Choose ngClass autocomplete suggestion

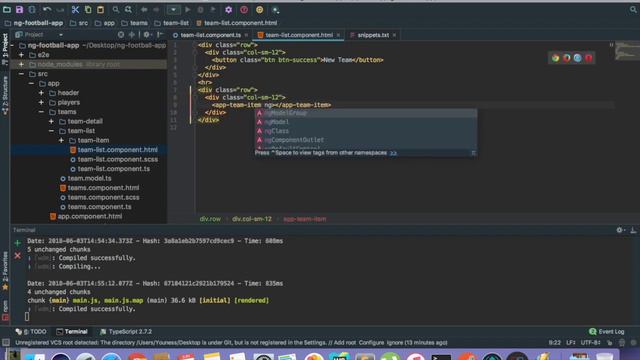[366, 131]
